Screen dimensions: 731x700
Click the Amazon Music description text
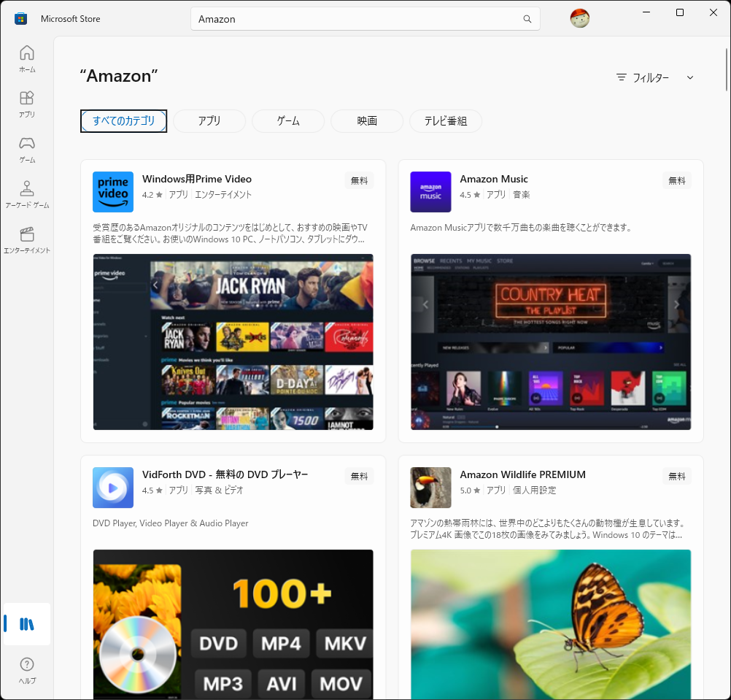click(x=521, y=228)
